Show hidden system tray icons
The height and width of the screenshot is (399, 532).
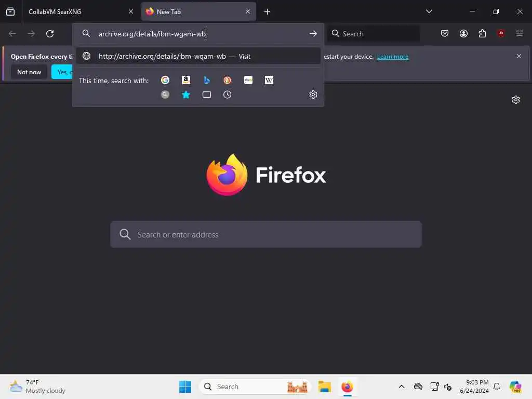(x=402, y=387)
